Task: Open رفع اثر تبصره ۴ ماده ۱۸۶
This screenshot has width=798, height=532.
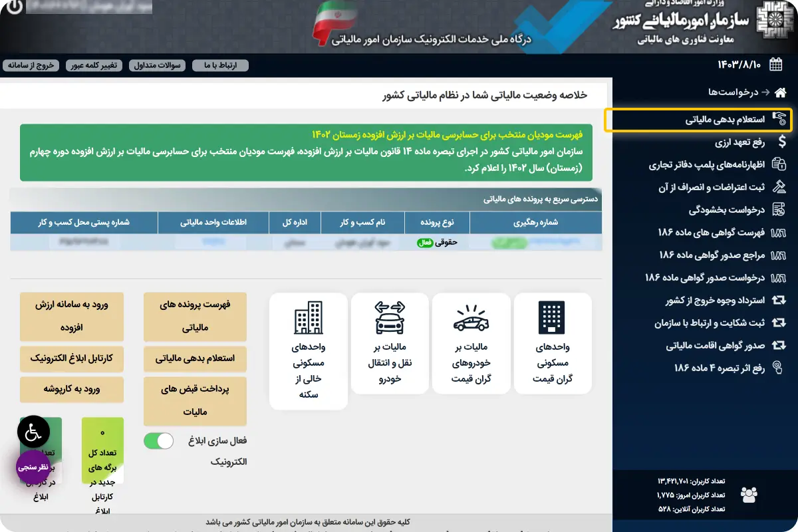Action: (x=720, y=368)
